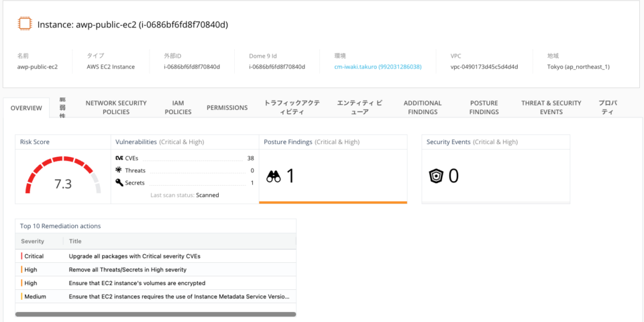The height and width of the screenshot is (322, 644).
Task: Click the Secrets key icon
Action: click(x=119, y=182)
